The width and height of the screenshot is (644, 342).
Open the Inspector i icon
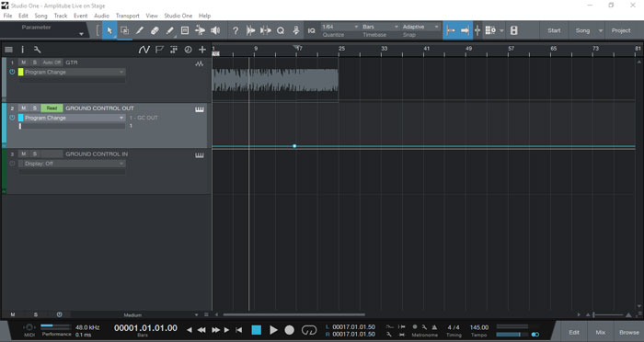click(23, 50)
